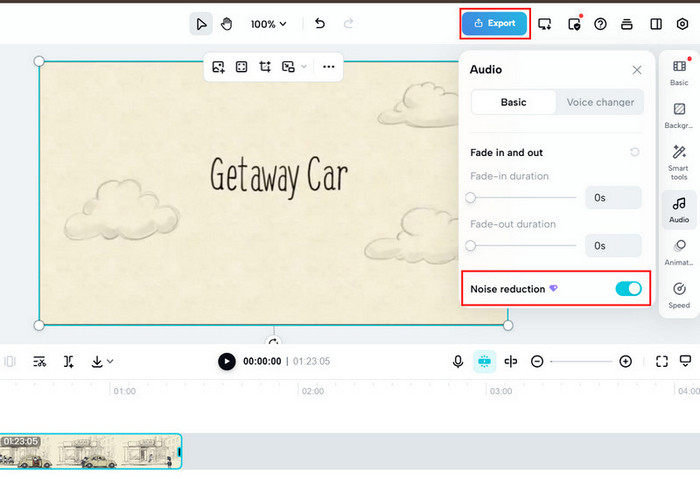Select the Getaway Car video clip in timeline
Screen dimensions: 700x479
[x=91, y=451]
